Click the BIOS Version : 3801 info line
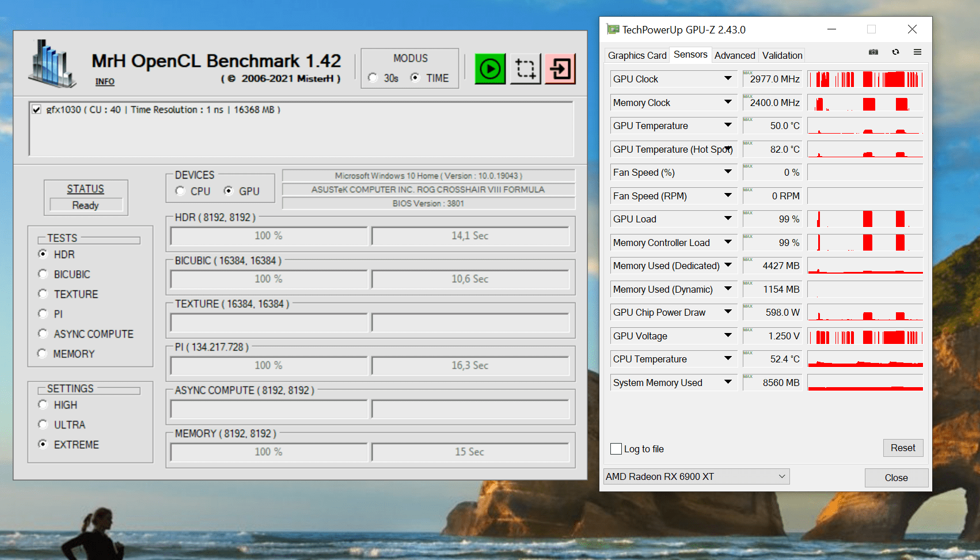The width and height of the screenshot is (980, 560). click(x=428, y=203)
